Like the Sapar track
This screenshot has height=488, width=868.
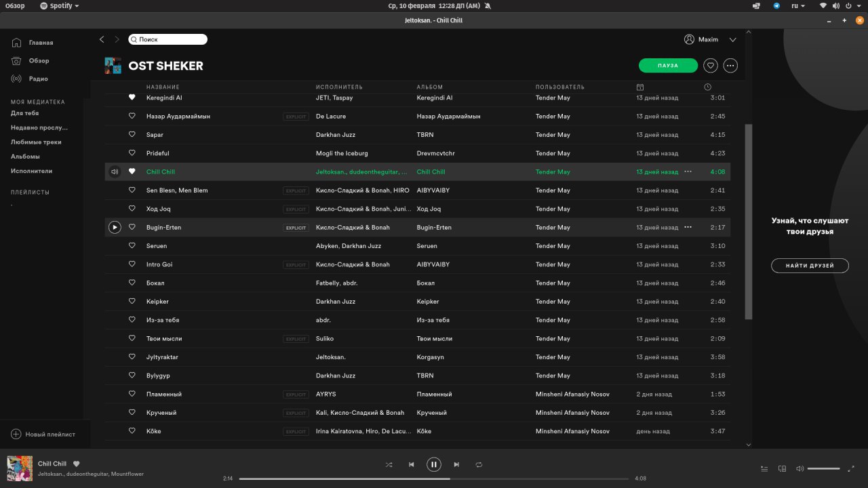click(132, 135)
